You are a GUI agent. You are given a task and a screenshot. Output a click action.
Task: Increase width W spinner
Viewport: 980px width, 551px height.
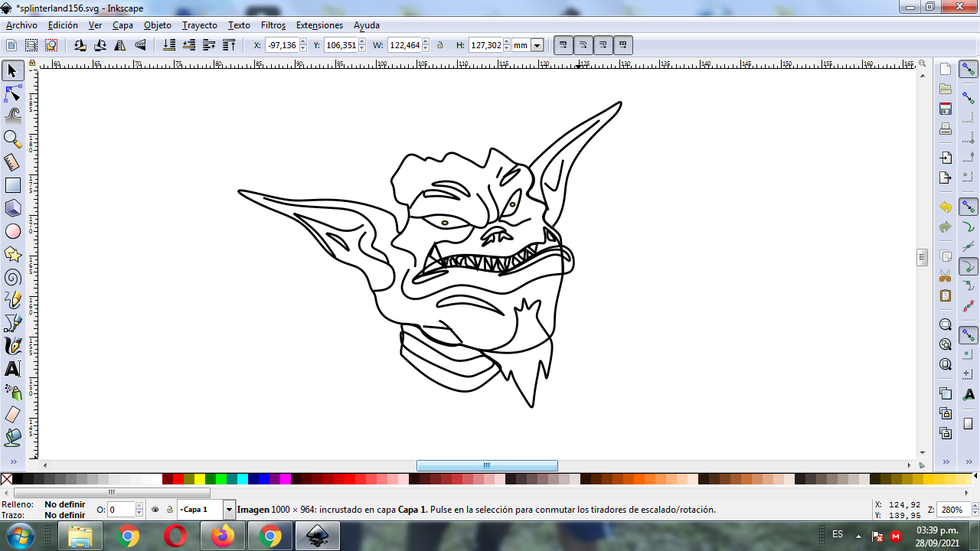(x=426, y=42)
